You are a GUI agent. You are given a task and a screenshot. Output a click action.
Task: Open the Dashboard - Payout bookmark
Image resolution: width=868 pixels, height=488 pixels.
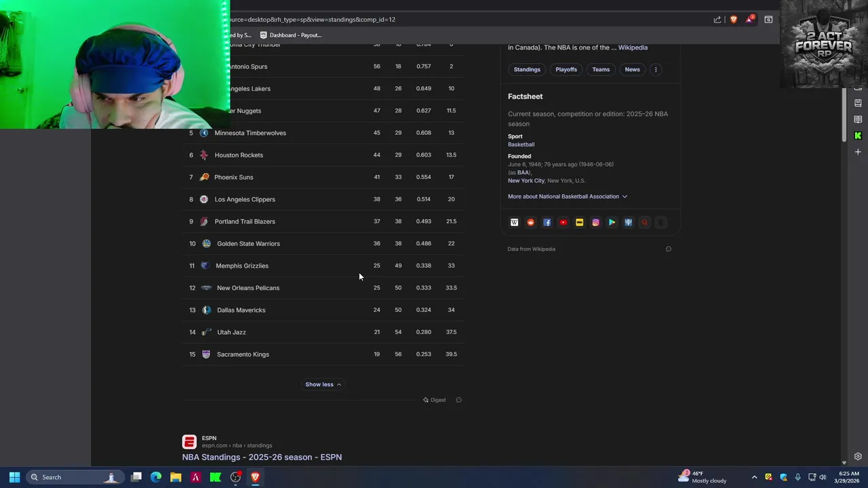[x=291, y=35]
